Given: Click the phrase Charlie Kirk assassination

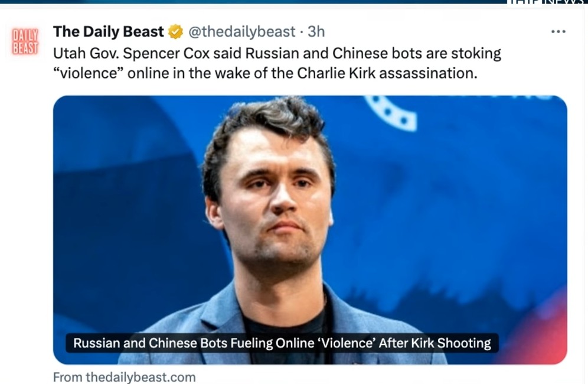Looking at the screenshot, I should (387, 73).
